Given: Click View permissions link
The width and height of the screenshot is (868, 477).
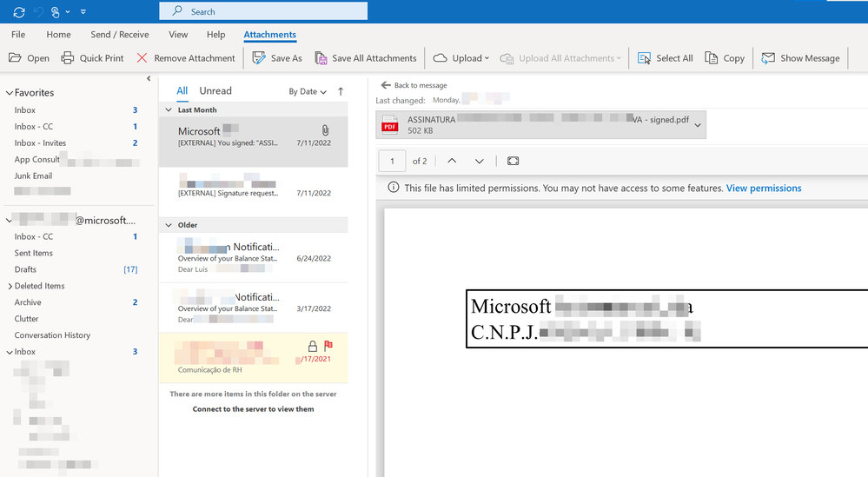Looking at the screenshot, I should (x=764, y=189).
